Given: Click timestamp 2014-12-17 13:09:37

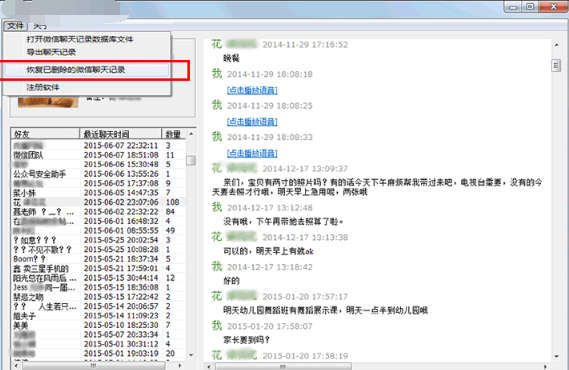Looking at the screenshot, I should point(305,169).
